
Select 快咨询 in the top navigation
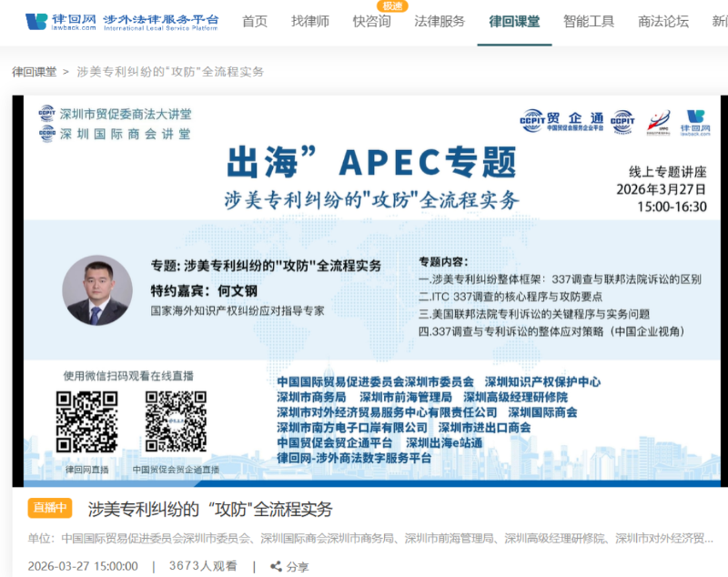371,22
